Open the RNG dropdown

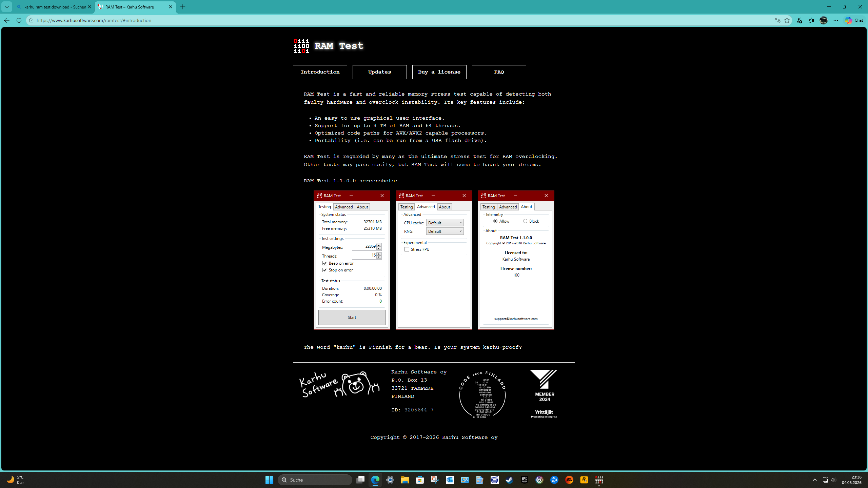pos(445,231)
